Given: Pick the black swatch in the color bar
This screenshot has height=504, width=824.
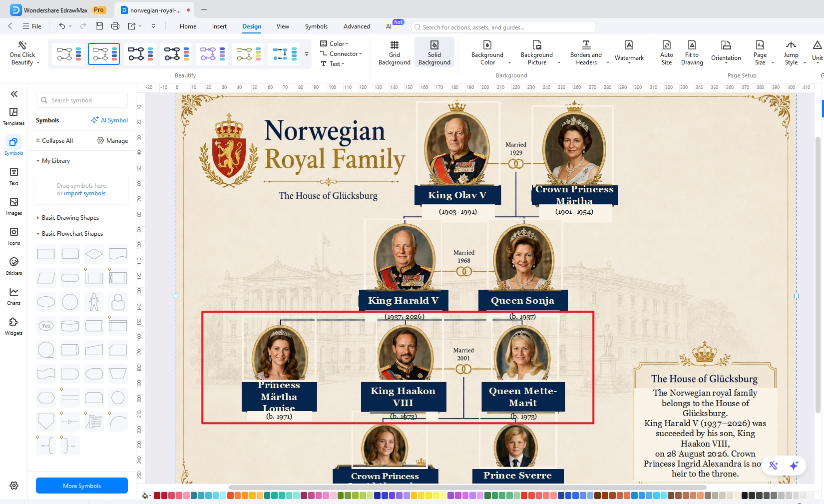Looking at the screenshot, I should [745, 496].
